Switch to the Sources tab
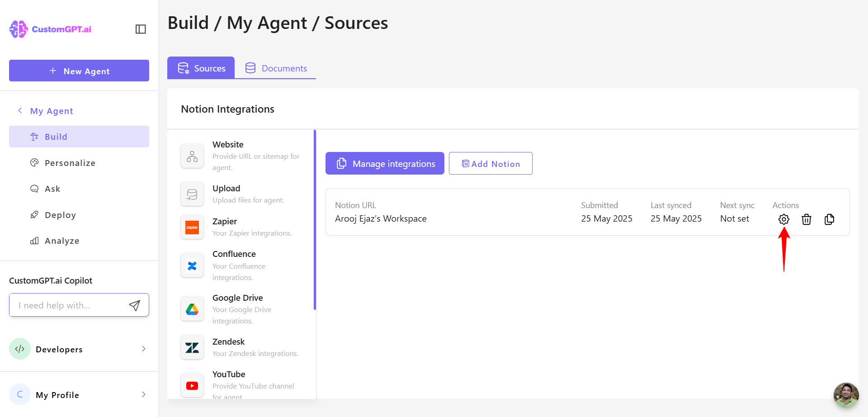This screenshot has height=417, width=868. coord(201,68)
